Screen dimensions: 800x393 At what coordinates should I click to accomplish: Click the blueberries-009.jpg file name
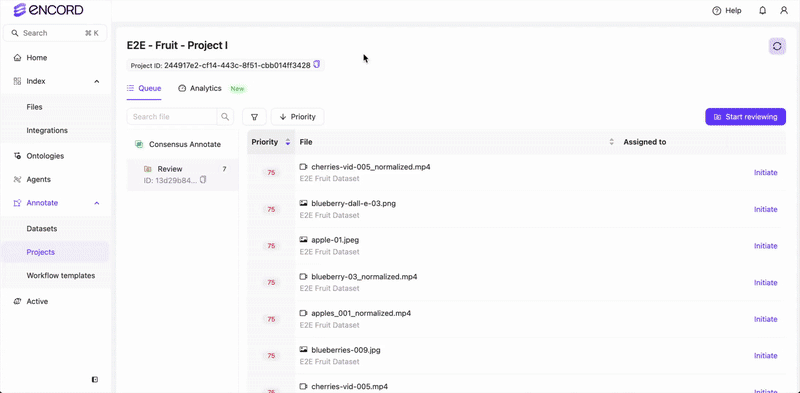point(346,350)
